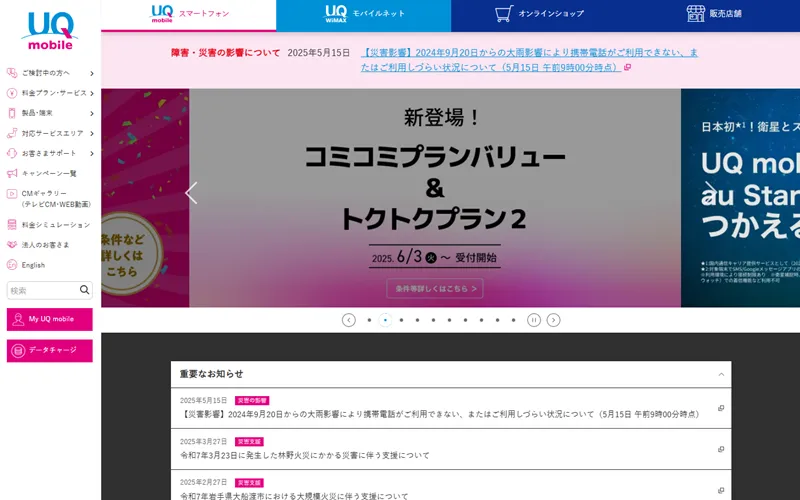Image resolution: width=800 pixels, height=500 pixels.
Task: Click the megaphone icon beside キャンペーン一覧
Action: (x=12, y=173)
